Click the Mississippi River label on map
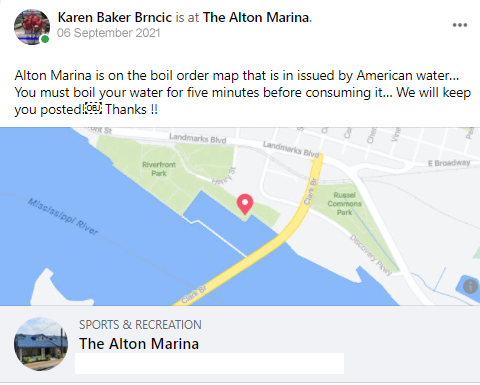 coord(63,217)
